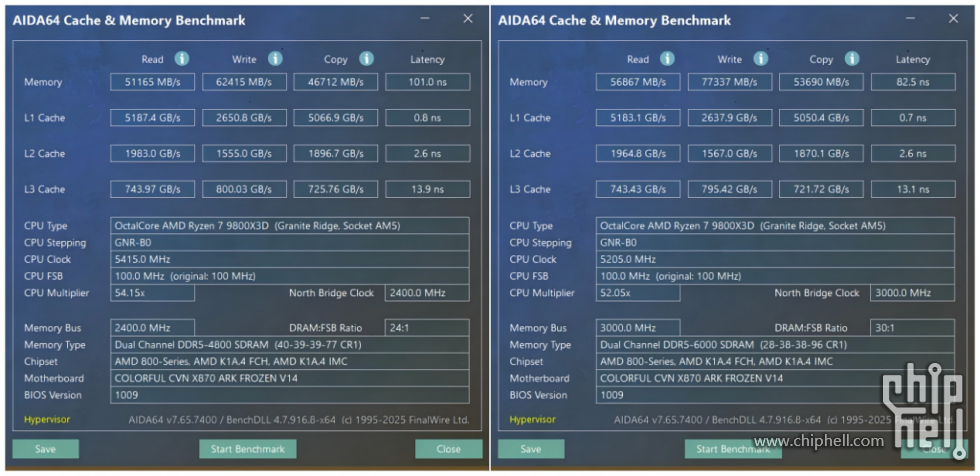The image size is (980, 476).
Task: Select L2 Cache Write value 1555.0 GB/s
Action: 244,153
